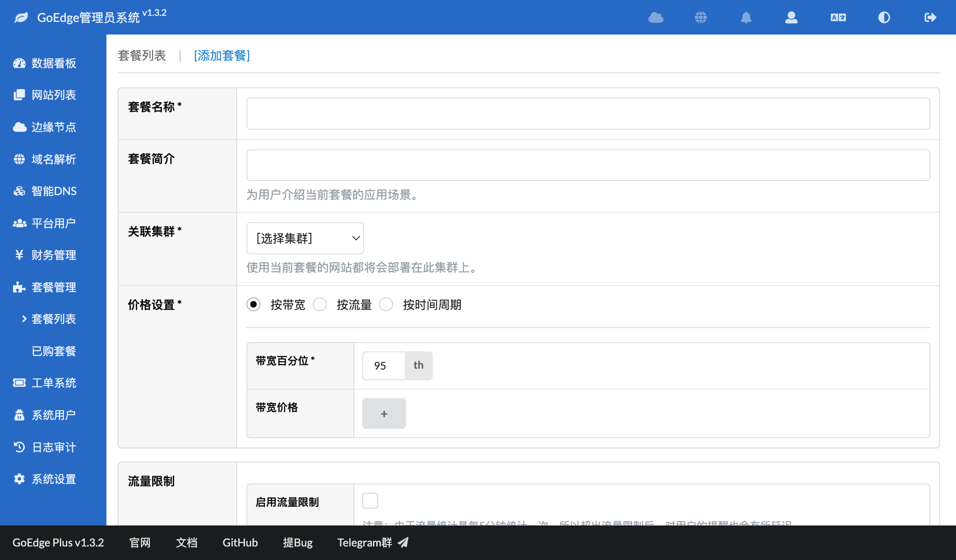Select 套餐管理 in sidebar
Viewport: 956px width, 560px height.
tap(54, 287)
